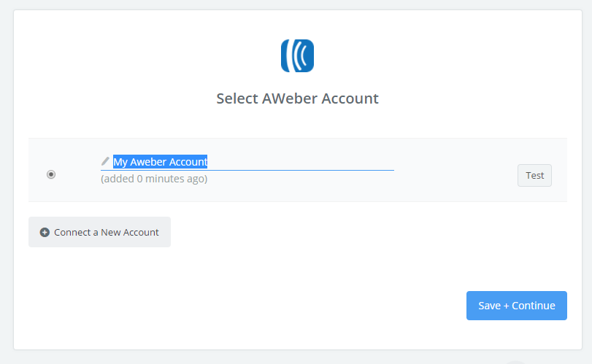Click the pencil edit icon beside account name

pos(105,161)
